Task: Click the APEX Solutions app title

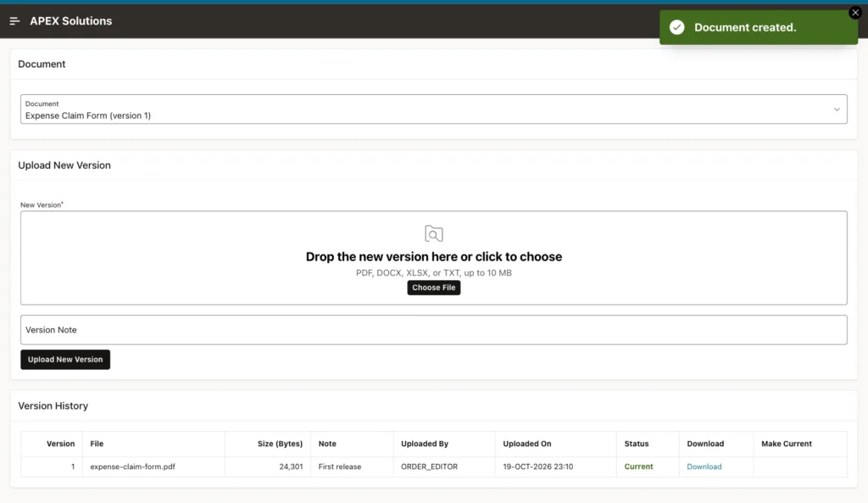Action: (71, 21)
